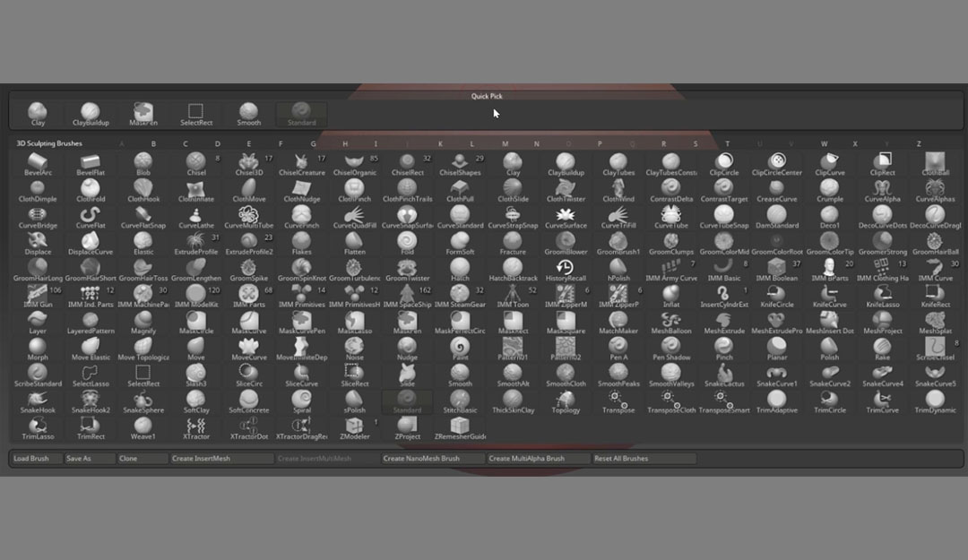Click Reset All Brushes button

[644, 458]
